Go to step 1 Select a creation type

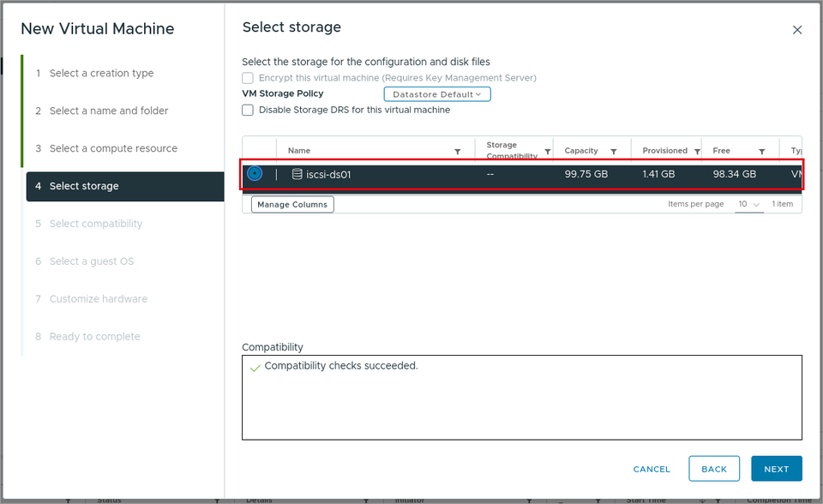click(101, 73)
